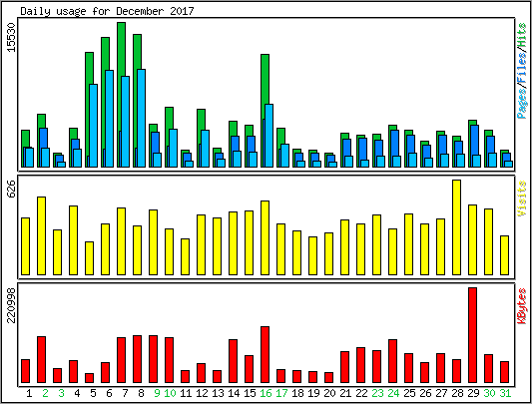Select day label 18
This screenshot has width=532, height=404.
pyautogui.click(x=297, y=393)
